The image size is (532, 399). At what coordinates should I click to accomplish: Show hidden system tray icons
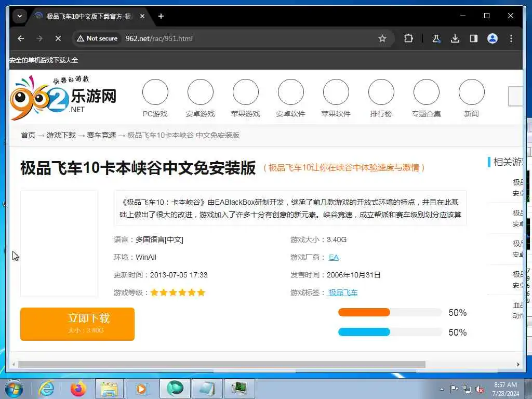[x=442, y=390]
